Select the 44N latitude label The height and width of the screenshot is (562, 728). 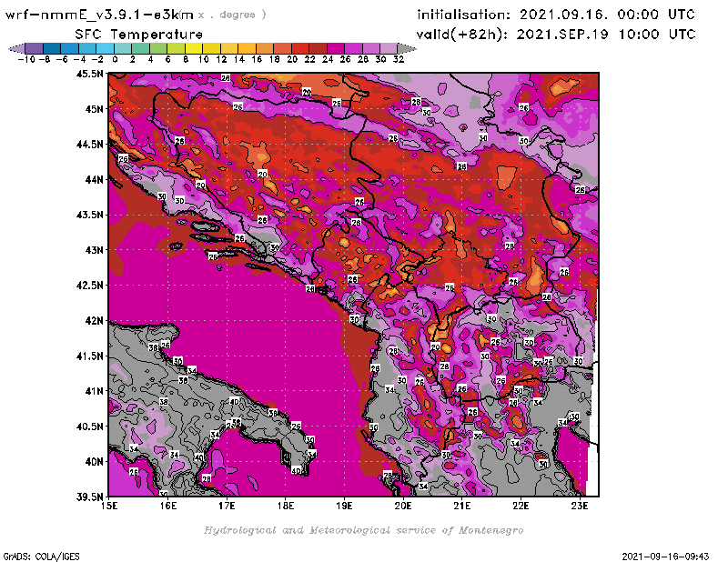94,179
